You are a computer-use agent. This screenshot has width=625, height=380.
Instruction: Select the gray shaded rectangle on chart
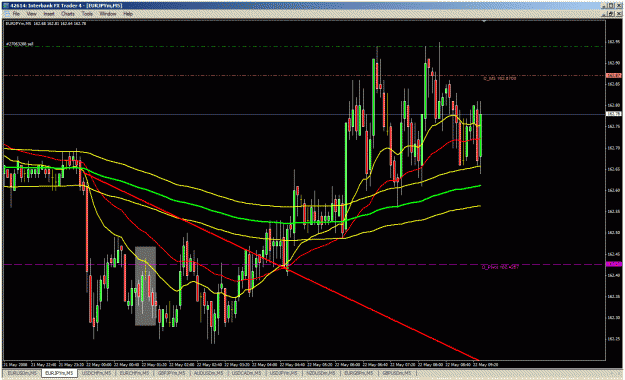point(145,286)
